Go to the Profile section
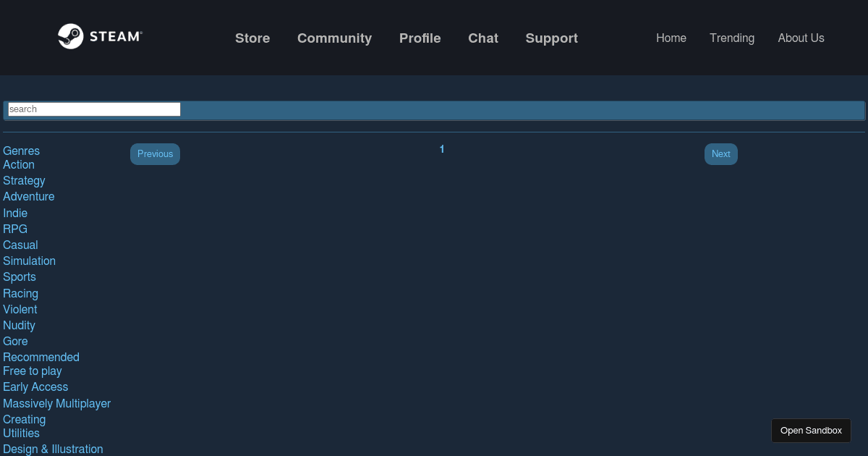868x456 pixels. (x=420, y=38)
